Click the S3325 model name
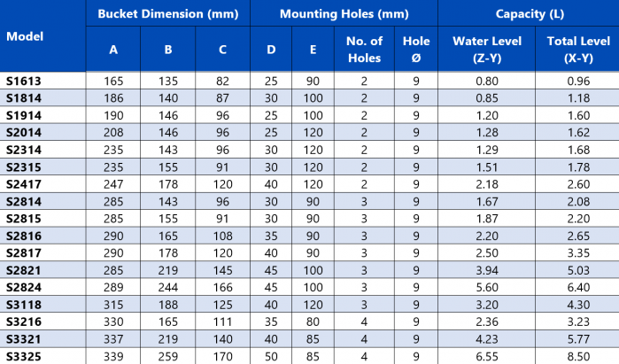This screenshot has height=364, width=619. pyautogui.click(x=24, y=357)
